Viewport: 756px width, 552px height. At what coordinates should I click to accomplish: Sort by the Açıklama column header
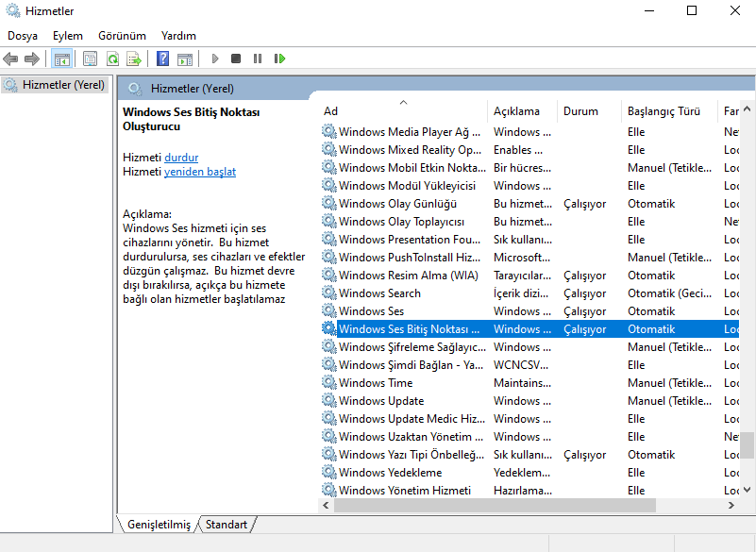522,111
